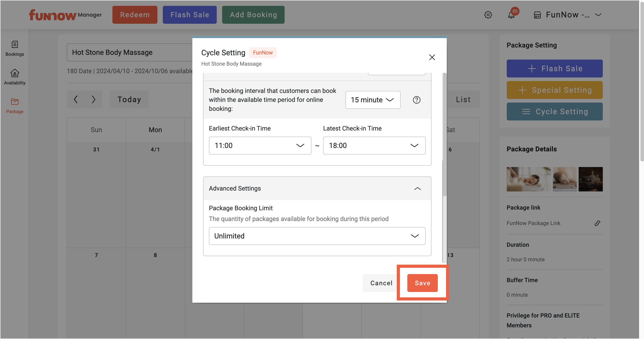This screenshot has width=644, height=339.
Task: Open the first package photo thumbnail
Action: (x=529, y=179)
